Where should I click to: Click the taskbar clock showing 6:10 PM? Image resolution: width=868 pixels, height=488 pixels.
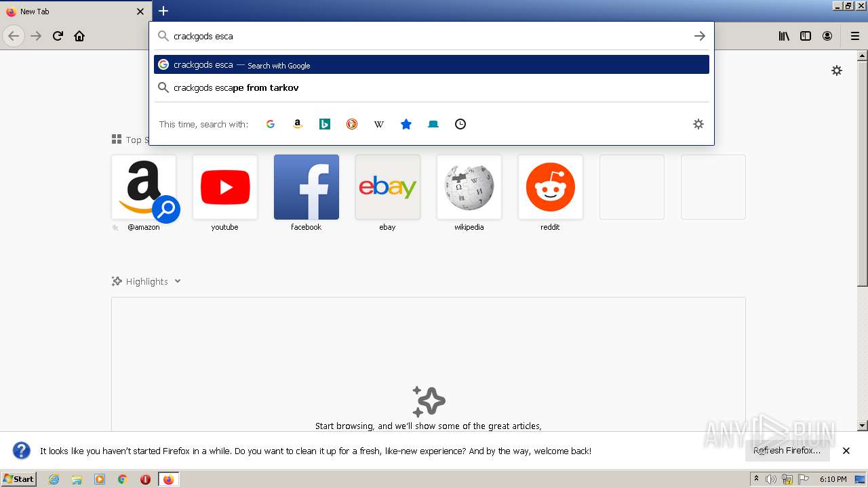[x=833, y=479]
